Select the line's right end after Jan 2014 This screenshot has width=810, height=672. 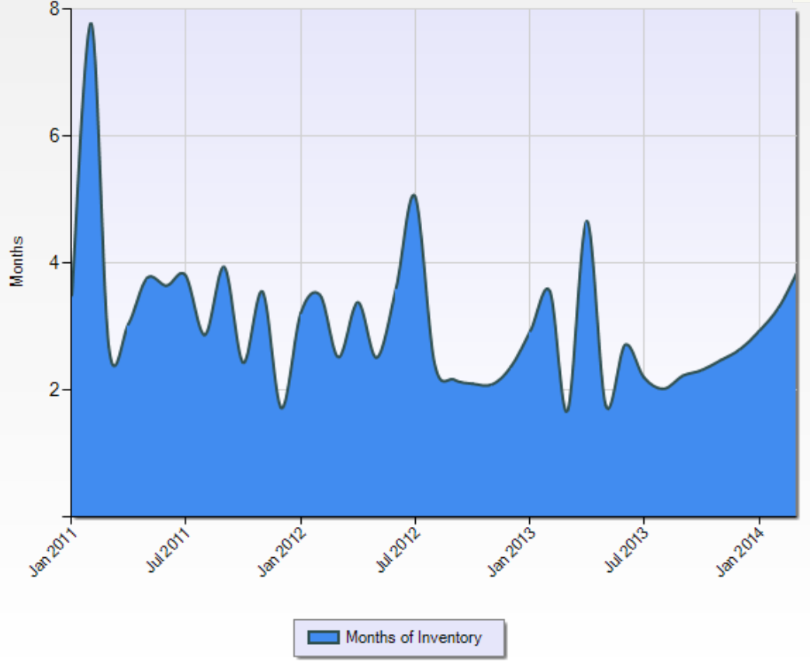point(794,275)
